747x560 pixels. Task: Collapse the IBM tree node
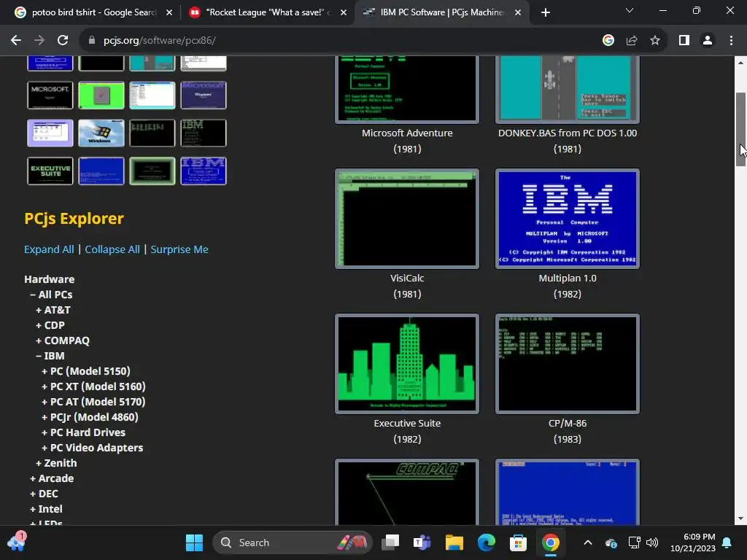pyautogui.click(x=50, y=355)
